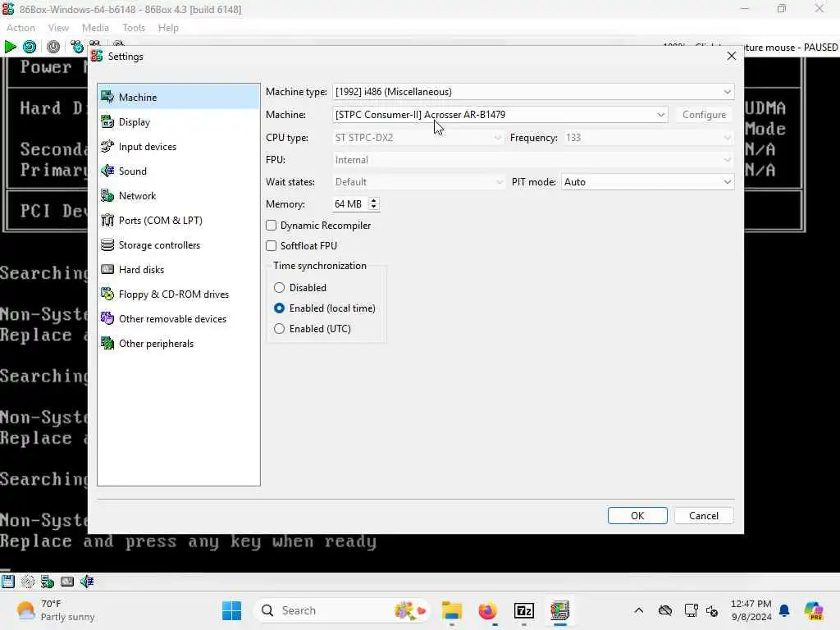Select Disabled time synchronization
This screenshot has height=630, width=840.
point(279,288)
